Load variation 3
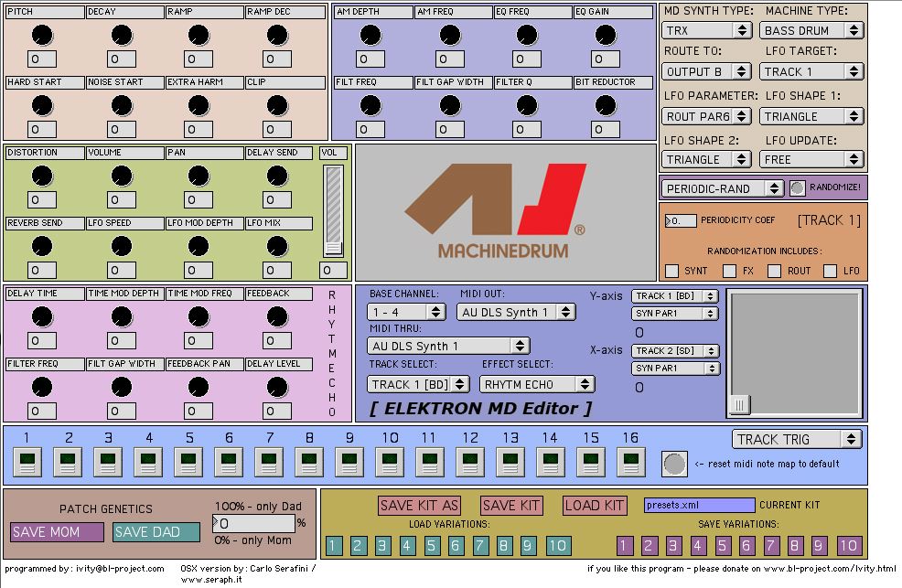 click(x=382, y=546)
